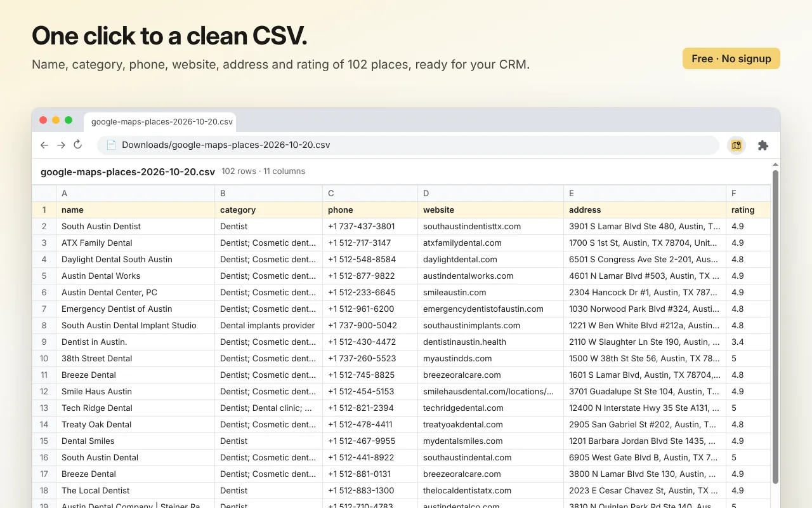This screenshot has width=812, height=508.
Task: Click the Downloads file path address bar
Action: [408, 145]
